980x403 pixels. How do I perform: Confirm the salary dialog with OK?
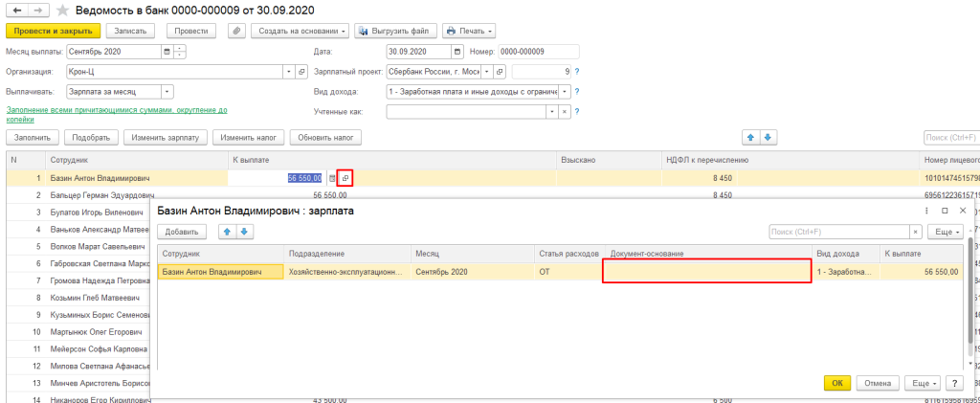pyautogui.click(x=836, y=383)
